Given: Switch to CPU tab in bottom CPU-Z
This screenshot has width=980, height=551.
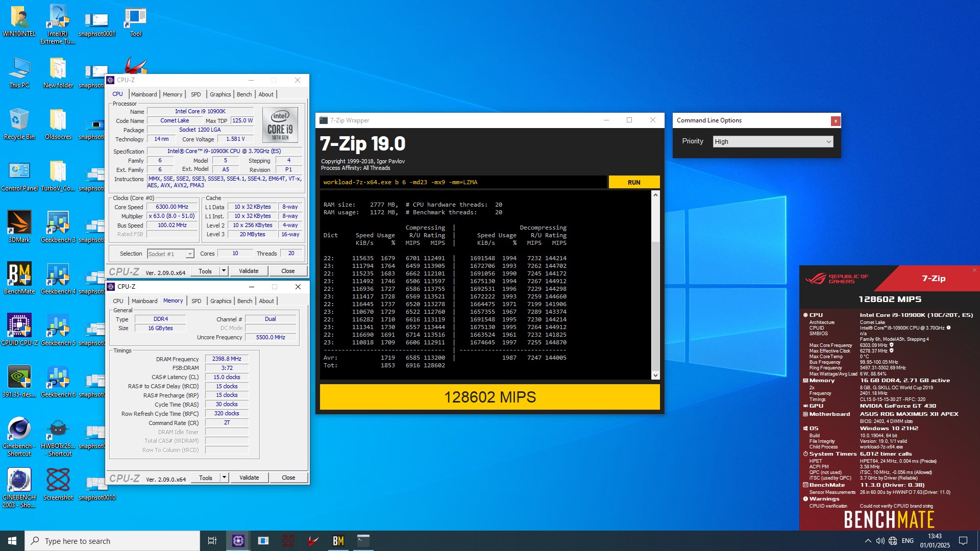Looking at the screenshot, I should (118, 301).
